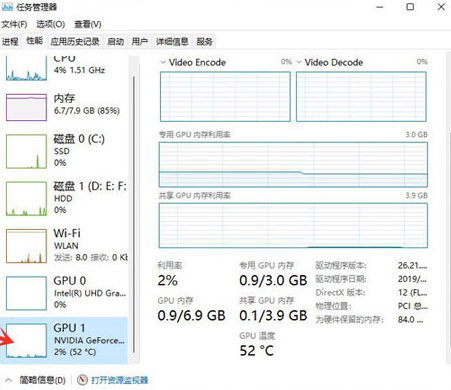451x390 pixels.
Task: Open the 详细信息 tab
Action: (172, 41)
